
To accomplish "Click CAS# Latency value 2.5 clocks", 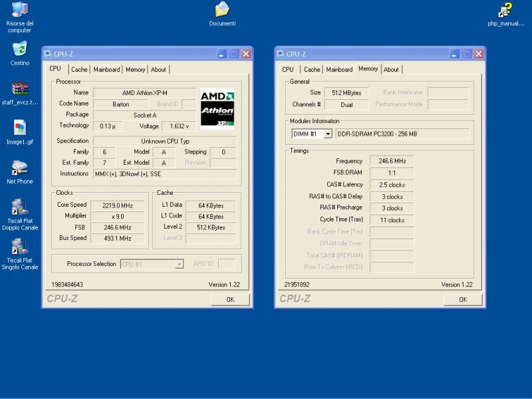I will coord(392,185).
